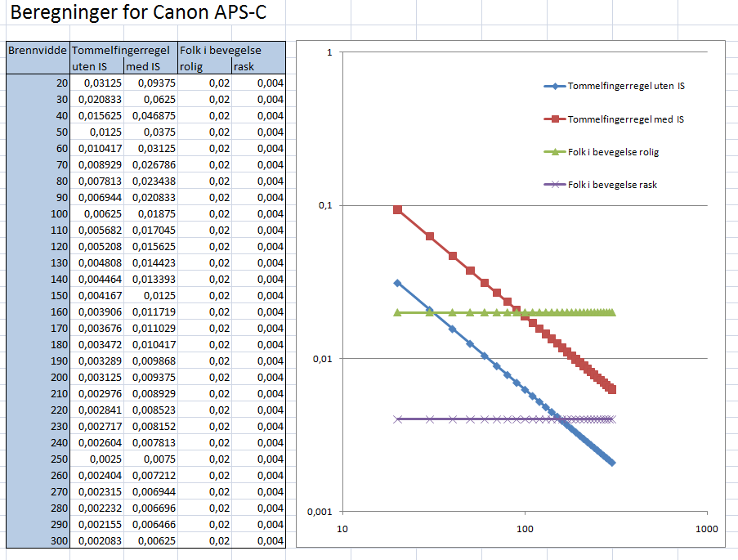Image resolution: width=738 pixels, height=560 pixels.
Task: Click the purple cross legend marker
Action: tap(555, 185)
